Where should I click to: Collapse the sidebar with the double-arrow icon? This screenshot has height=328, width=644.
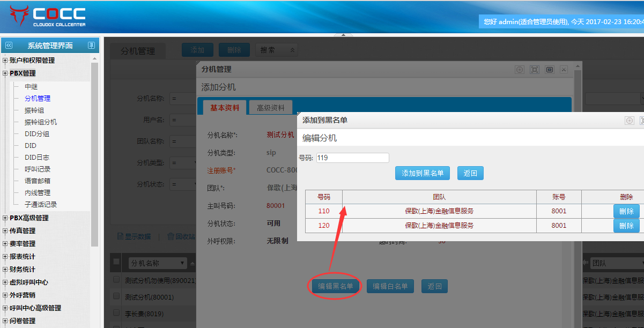click(9, 46)
